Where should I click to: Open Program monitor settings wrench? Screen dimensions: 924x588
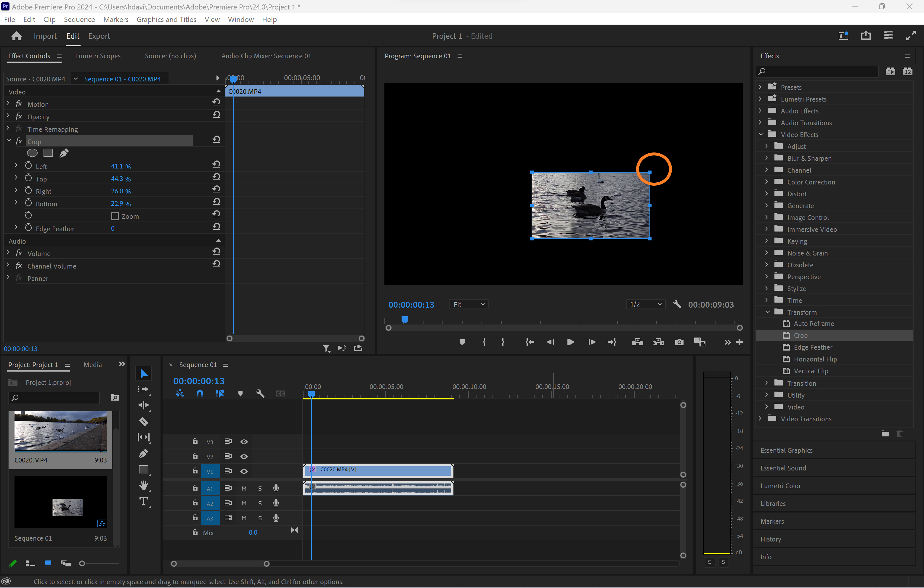[677, 304]
